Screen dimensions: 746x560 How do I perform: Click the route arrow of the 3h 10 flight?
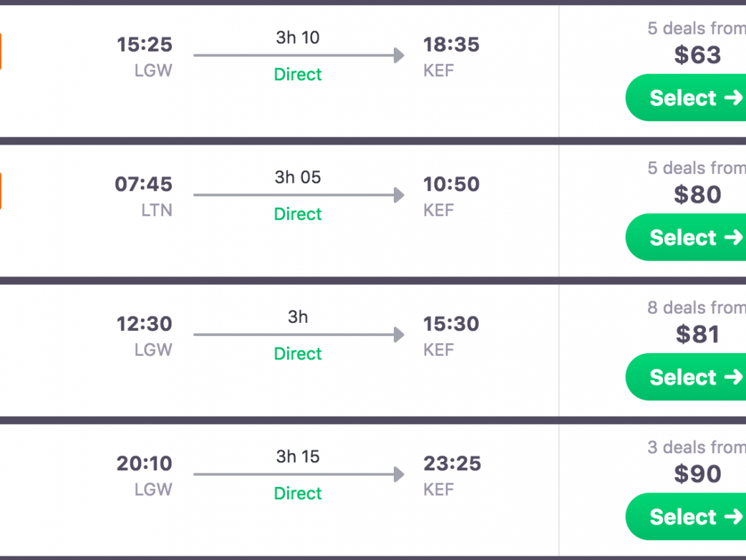pos(299,56)
